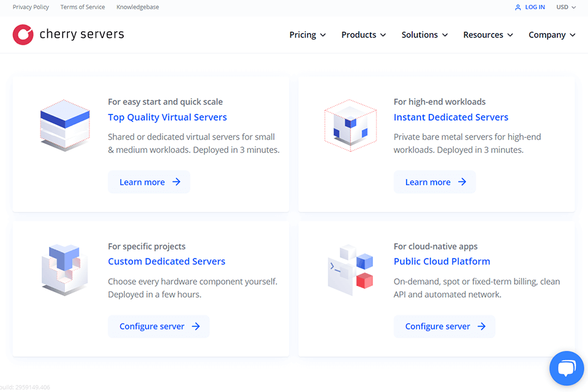The image size is (588, 392).
Task: Open the USD currency selector
Action: point(566,7)
